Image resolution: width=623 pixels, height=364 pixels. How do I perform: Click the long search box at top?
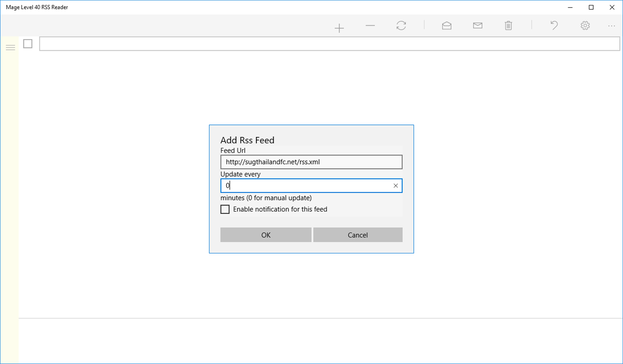pos(330,44)
